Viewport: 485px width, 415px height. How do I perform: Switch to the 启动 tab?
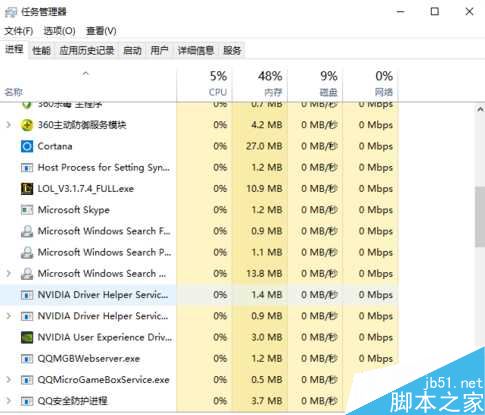[x=132, y=51]
